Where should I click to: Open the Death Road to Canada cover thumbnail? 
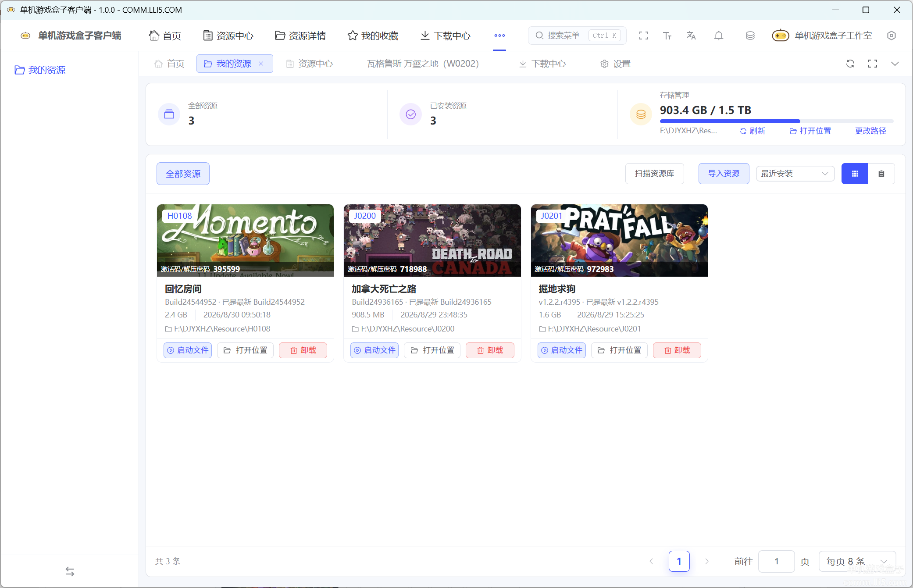pos(432,240)
